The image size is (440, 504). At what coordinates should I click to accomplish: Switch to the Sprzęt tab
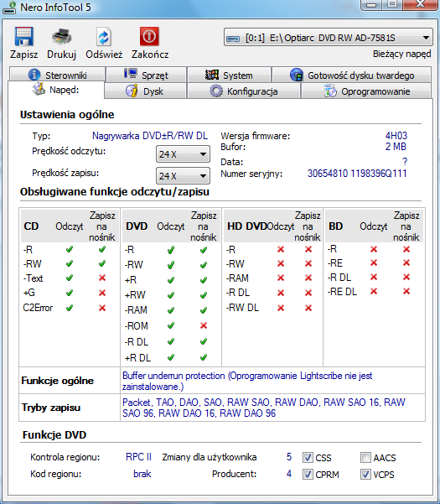(x=147, y=75)
